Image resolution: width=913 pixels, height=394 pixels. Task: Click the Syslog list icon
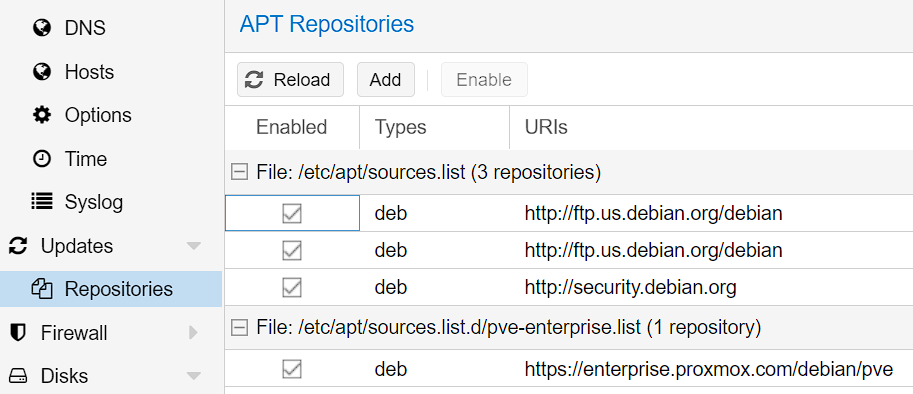[41, 202]
